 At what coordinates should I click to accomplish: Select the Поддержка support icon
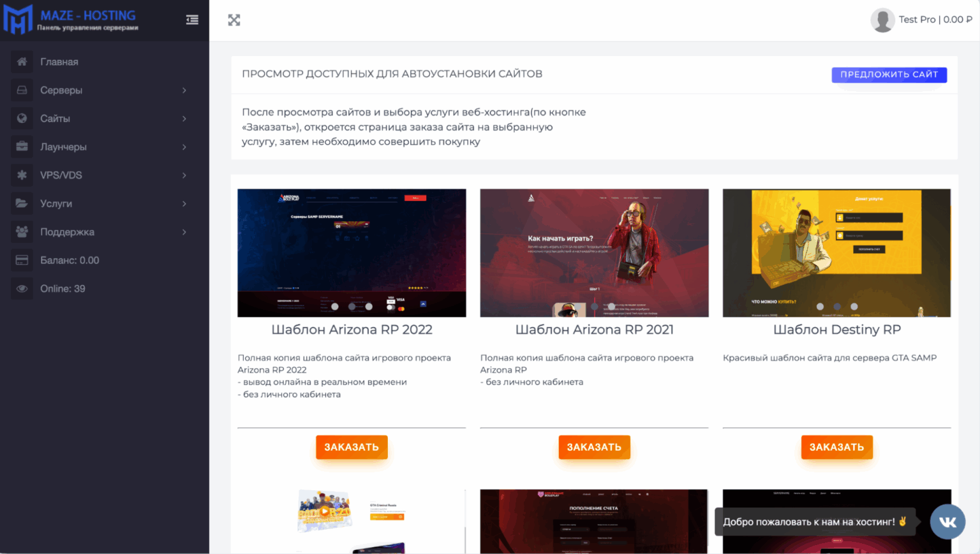[x=22, y=231]
